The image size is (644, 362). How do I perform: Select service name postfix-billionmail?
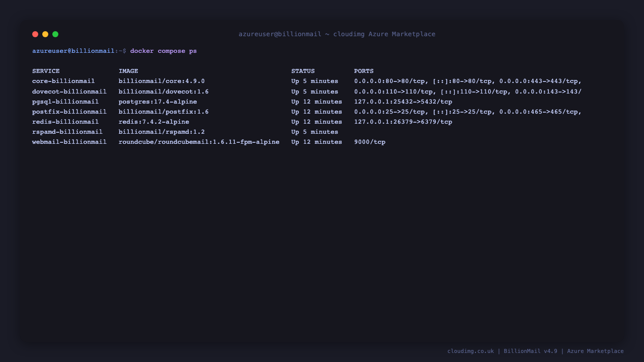[69, 112]
